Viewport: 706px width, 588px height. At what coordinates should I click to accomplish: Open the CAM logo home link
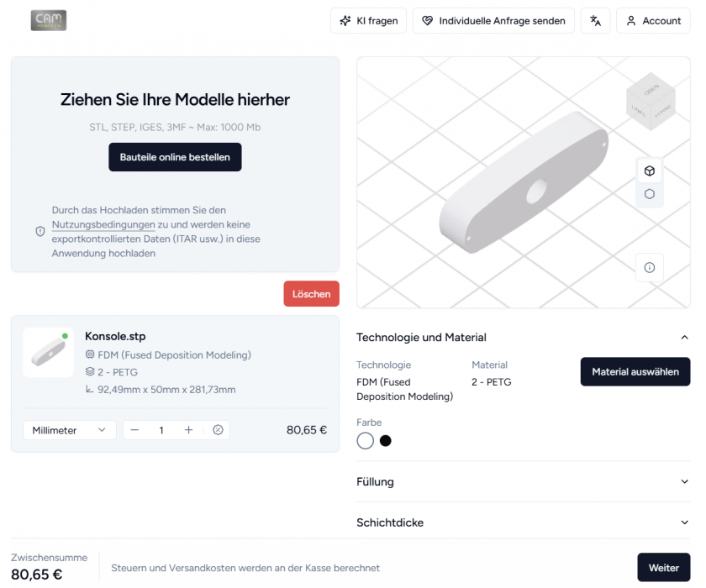(x=49, y=20)
